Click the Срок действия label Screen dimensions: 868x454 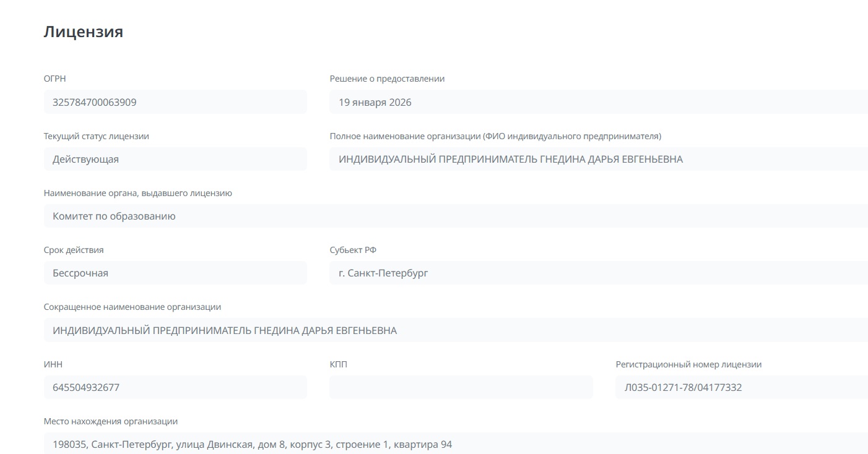click(x=74, y=250)
